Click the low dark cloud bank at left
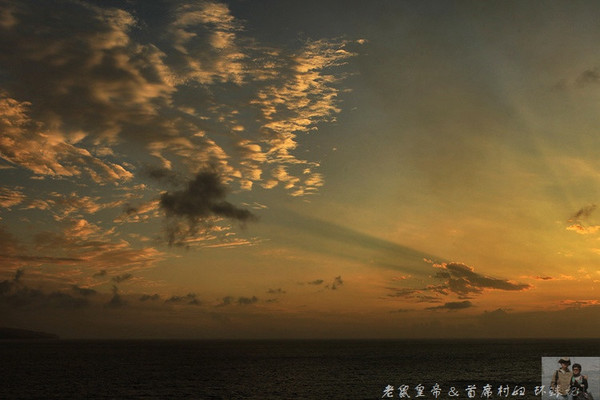Screen dimensions: 600x400 (x=60, y=294)
